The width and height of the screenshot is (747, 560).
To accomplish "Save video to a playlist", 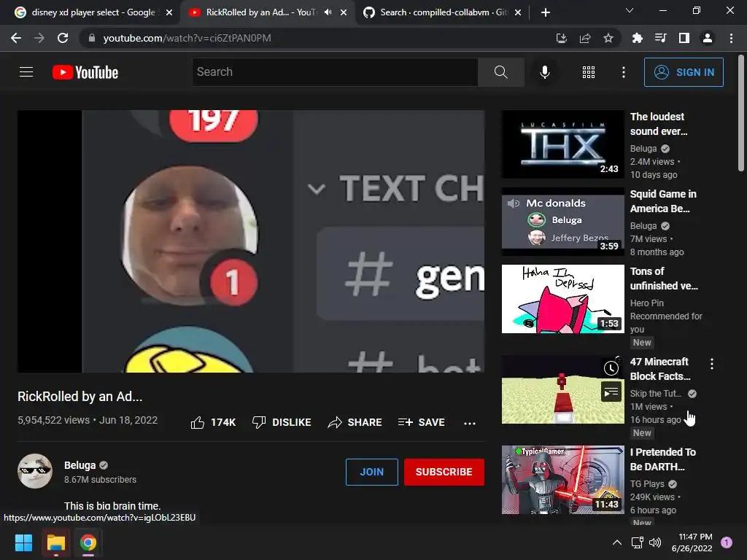I will [x=421, y=422].
